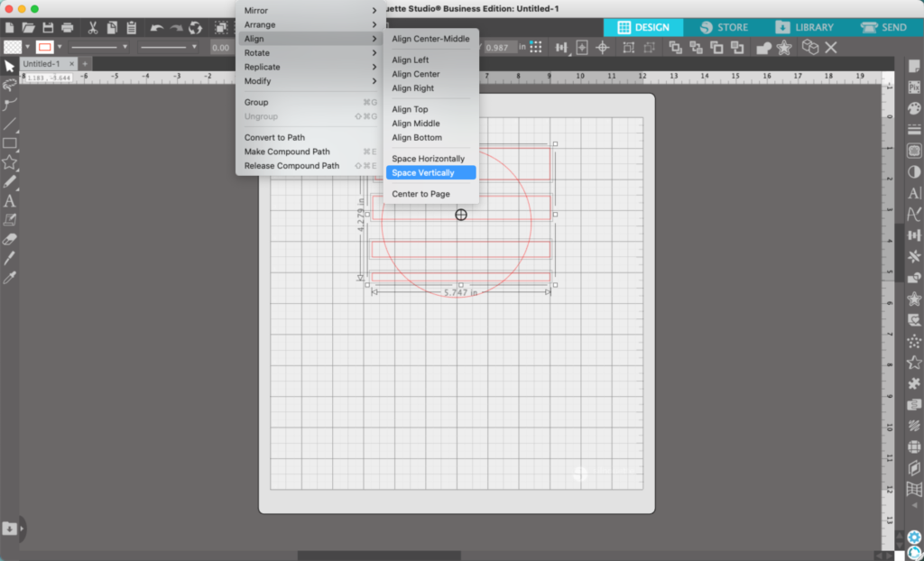Click the Weld shapes icon
924x561 pixels.
pyautogui.click(x=764, y=48)
